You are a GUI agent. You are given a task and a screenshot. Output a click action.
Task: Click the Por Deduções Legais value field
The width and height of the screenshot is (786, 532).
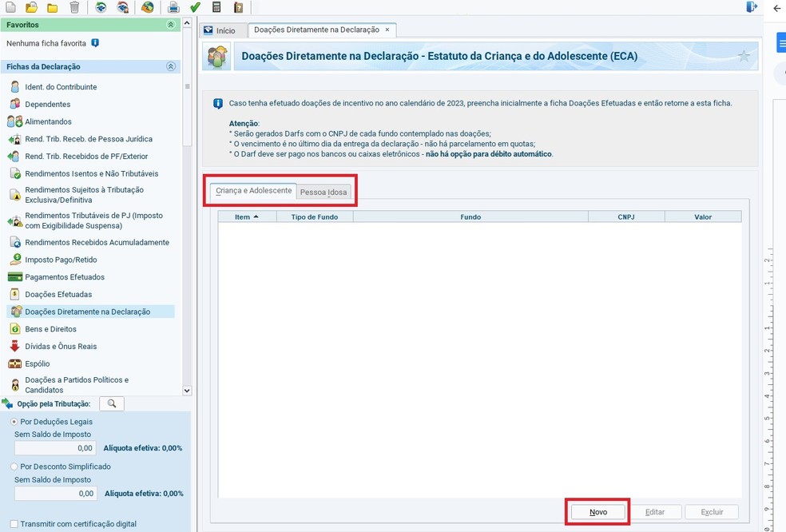tap(55, 448)
